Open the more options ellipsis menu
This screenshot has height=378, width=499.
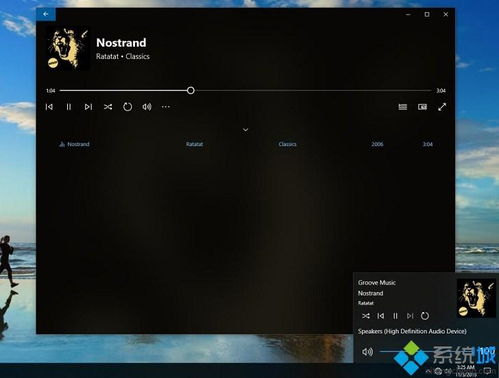[166, 107]
